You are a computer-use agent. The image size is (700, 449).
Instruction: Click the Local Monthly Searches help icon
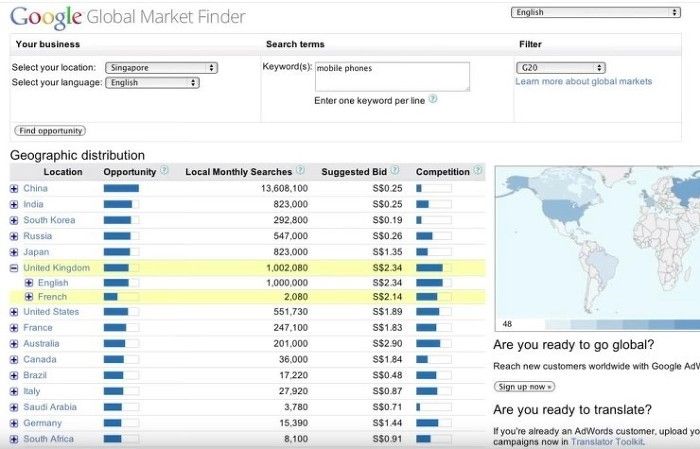coord(300,170)
